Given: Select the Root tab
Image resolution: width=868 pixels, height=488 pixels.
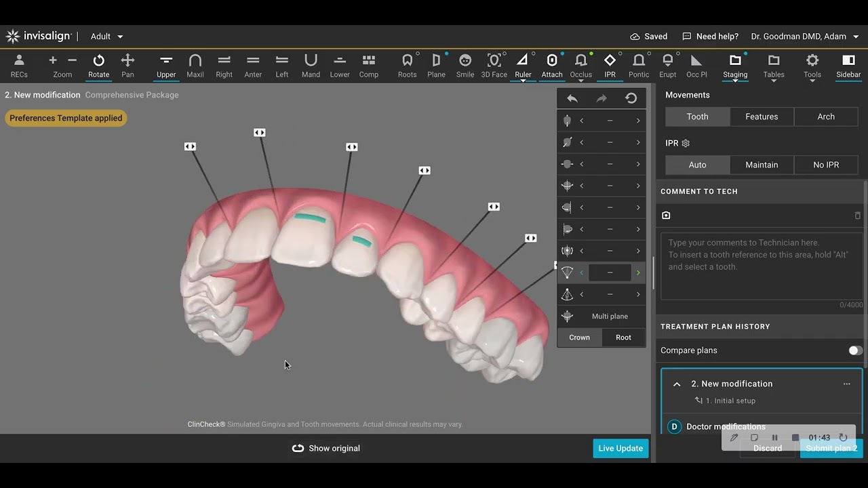Looking at the screenshot, I should pos(623,338).
